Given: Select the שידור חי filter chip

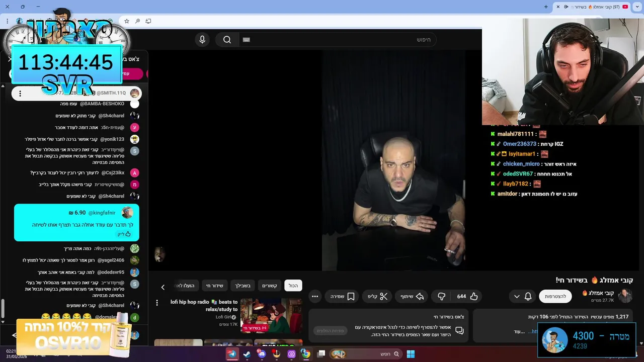Looking at the screenshot, I should pyautogui.click(x=214, y=286).
